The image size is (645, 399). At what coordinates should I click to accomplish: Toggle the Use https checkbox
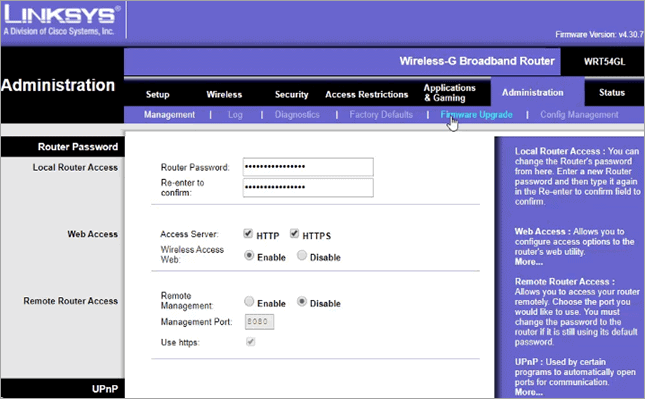(250, 341)
